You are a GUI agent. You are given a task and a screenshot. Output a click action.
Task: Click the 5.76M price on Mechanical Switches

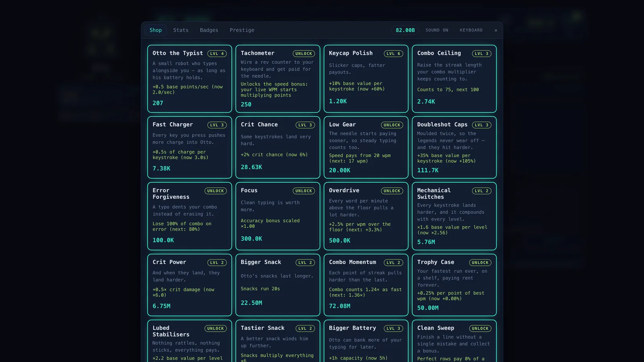[x=426, y=242]
